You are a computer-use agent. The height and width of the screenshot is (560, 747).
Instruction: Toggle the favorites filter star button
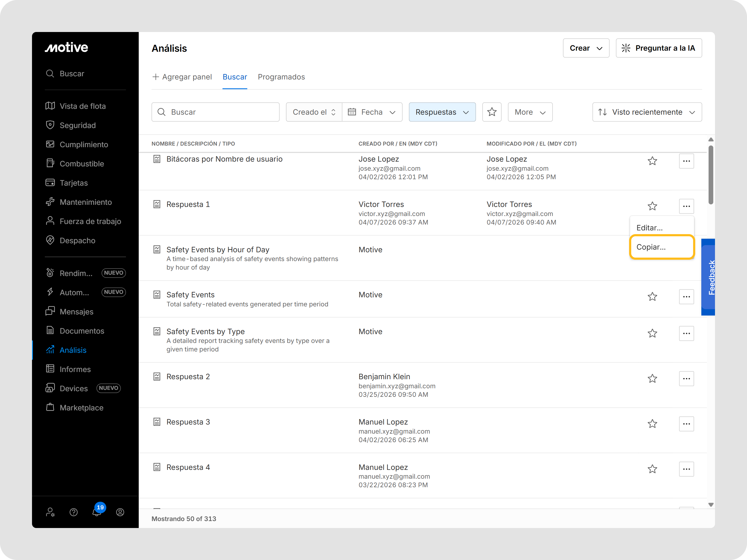[x=492, y=112]
